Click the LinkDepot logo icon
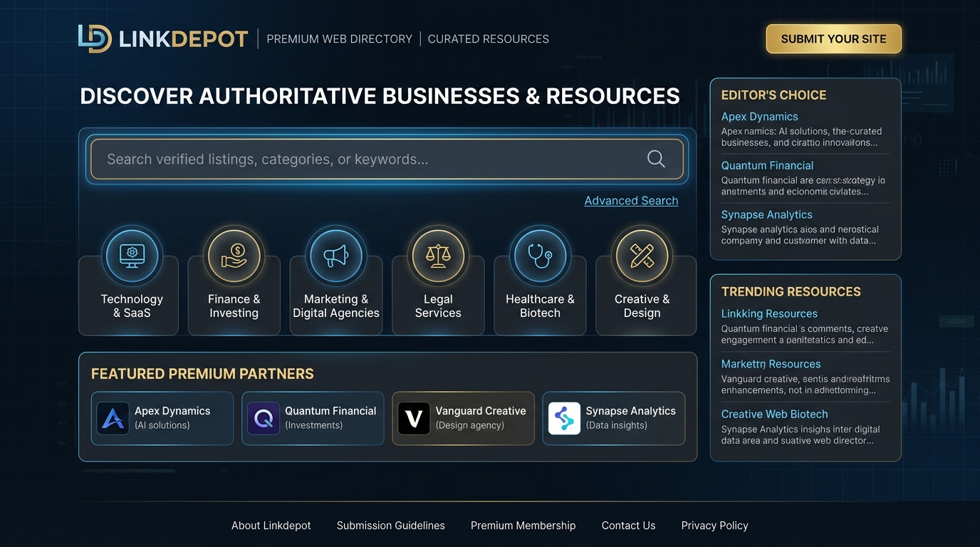This screenshot has width=980, height=547. pyautogui.click(x=95, y=38)
